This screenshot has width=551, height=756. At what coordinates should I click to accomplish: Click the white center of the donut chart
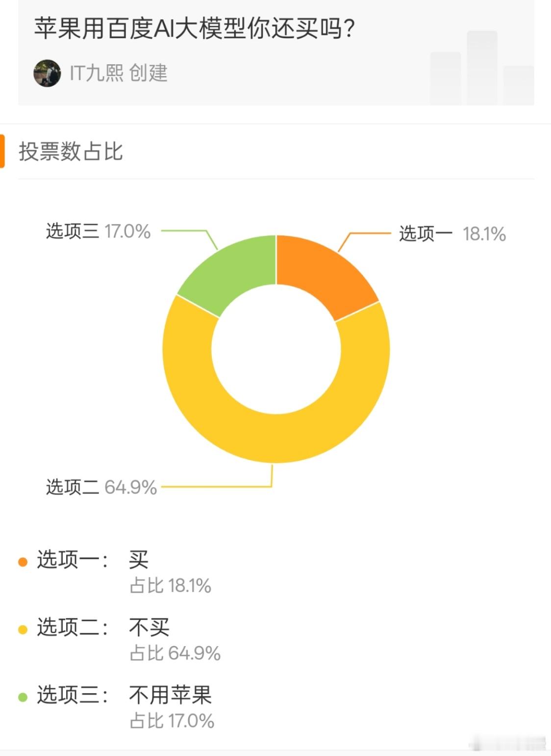276,349
